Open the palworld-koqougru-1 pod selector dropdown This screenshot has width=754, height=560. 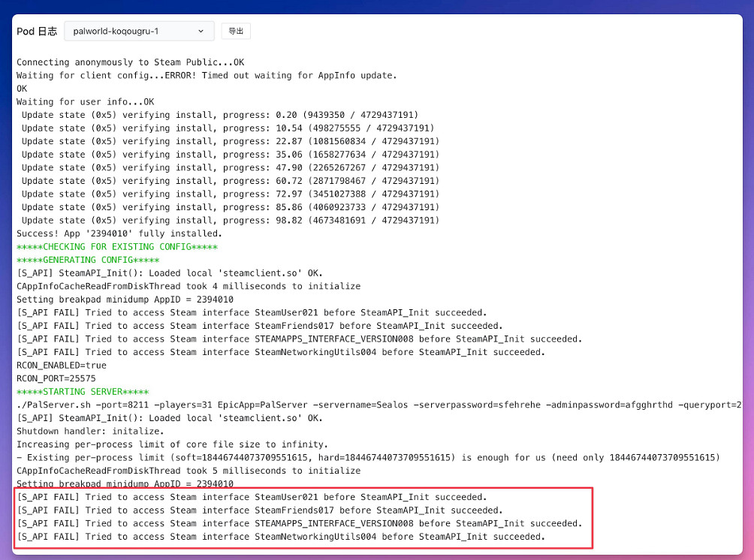pos(139,31)
